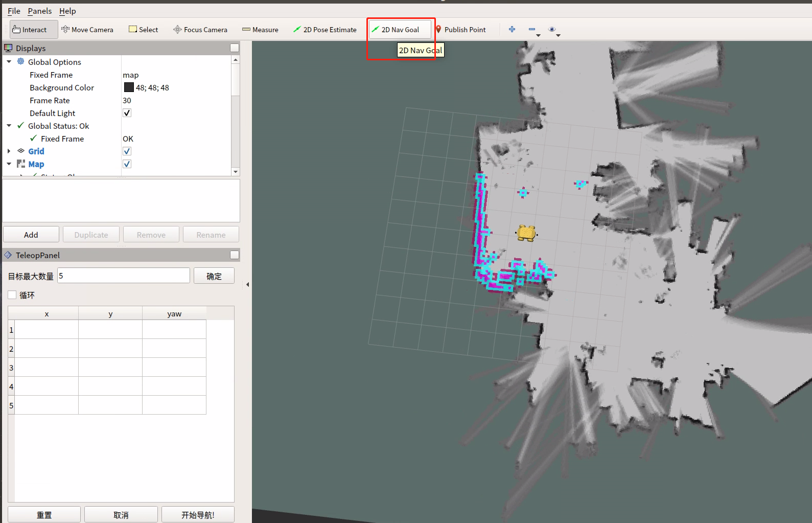This screenshot has height=523, width=812.
Task: Collapse the Map display entry
Action: point(9,164)
